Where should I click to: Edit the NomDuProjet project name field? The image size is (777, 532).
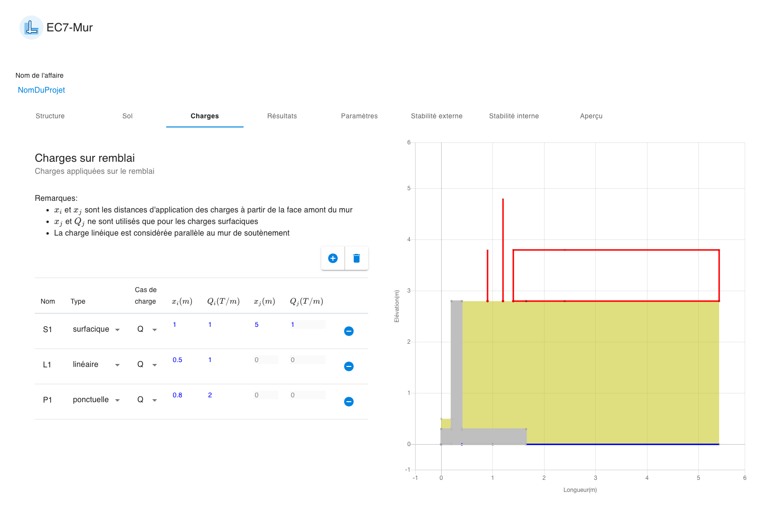(42, 90)
